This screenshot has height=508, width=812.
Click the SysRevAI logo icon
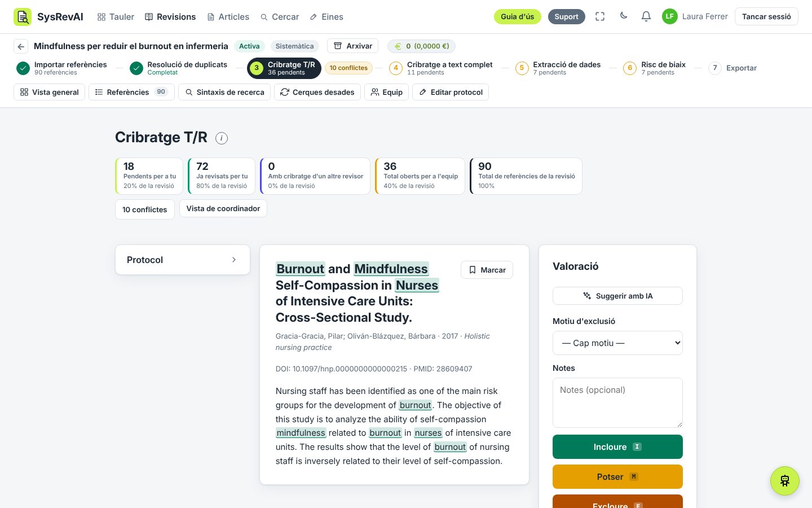click(x=23, y=17)
